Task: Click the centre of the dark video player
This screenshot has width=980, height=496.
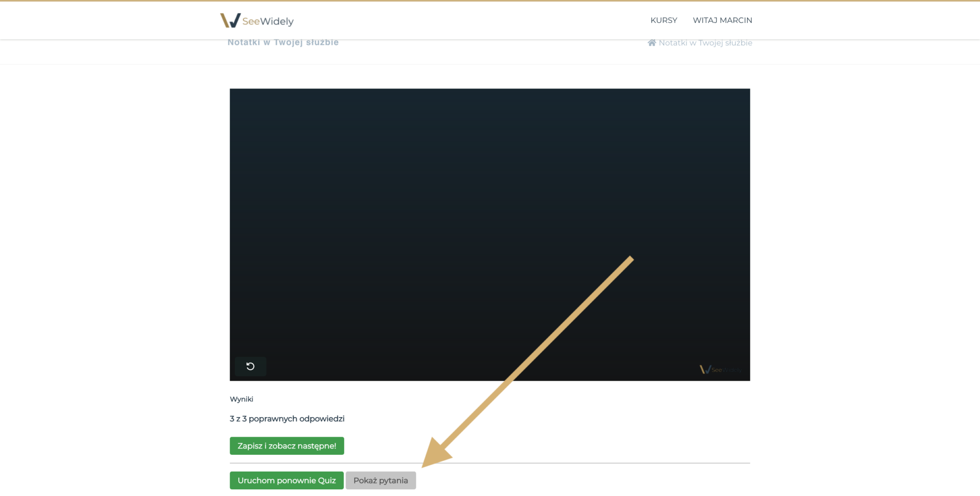Action: coord(490,234)
